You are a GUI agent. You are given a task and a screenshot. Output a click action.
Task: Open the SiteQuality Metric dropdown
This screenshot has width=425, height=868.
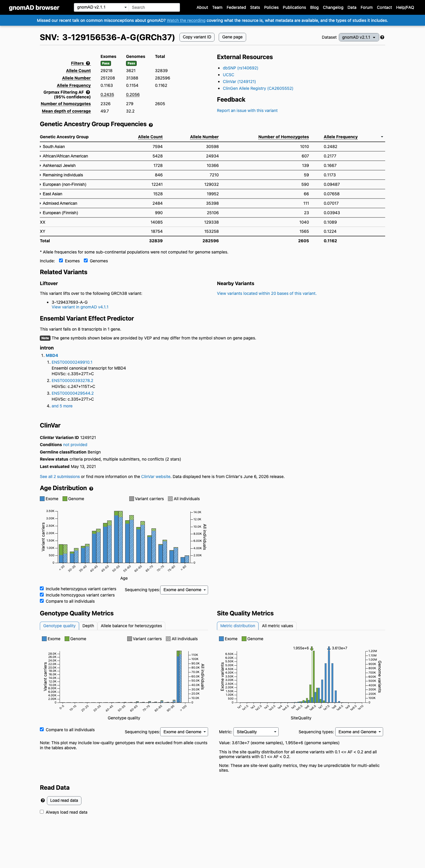coord(256,732)
